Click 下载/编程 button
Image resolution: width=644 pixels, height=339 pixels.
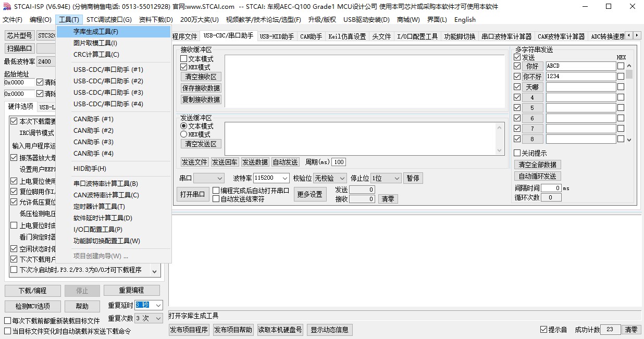pyautogui.click(x=33, y=291)
